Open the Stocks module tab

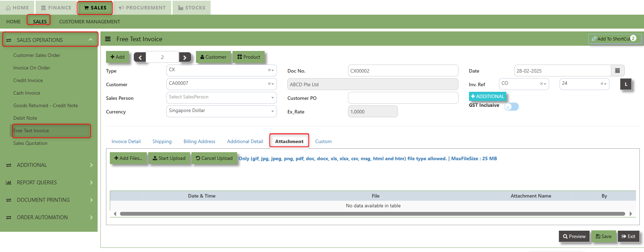click(x=191, y=8)
